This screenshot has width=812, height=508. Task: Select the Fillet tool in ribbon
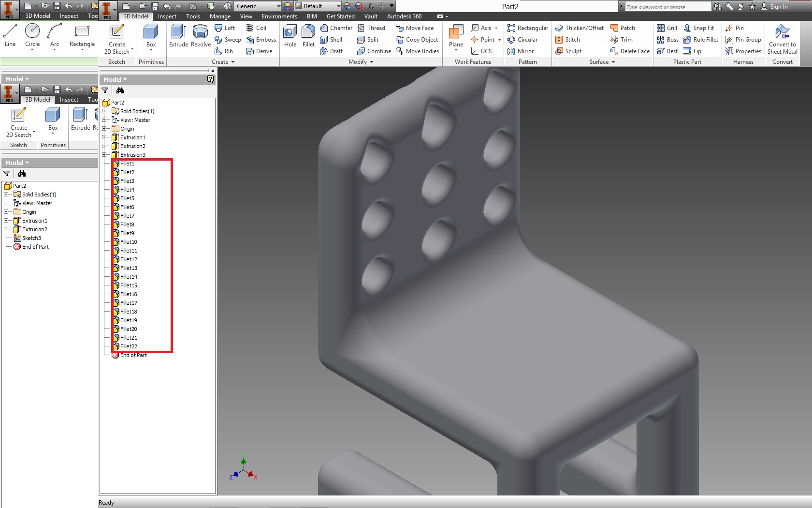point(308,36)
